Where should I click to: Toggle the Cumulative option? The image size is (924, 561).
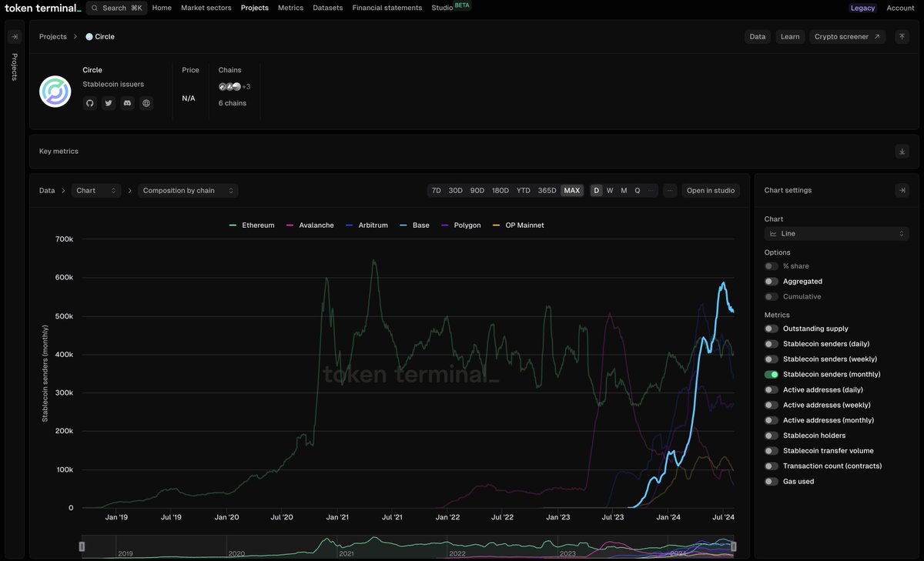[771, 297]
